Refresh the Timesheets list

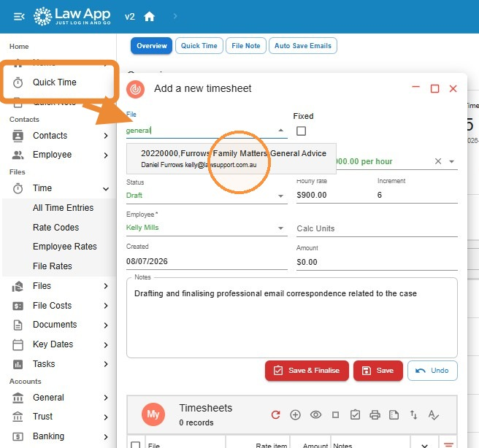[275, 414]
